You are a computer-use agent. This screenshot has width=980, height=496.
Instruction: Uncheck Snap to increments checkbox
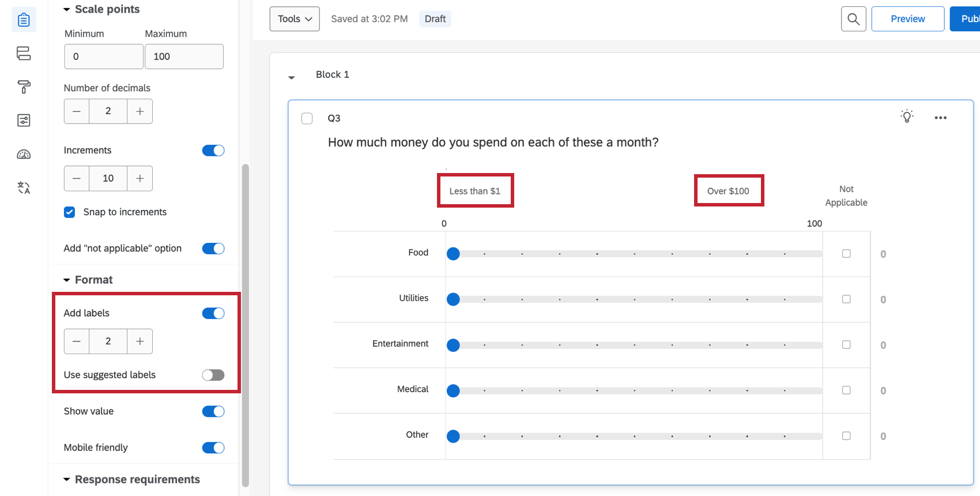point(70,212)
